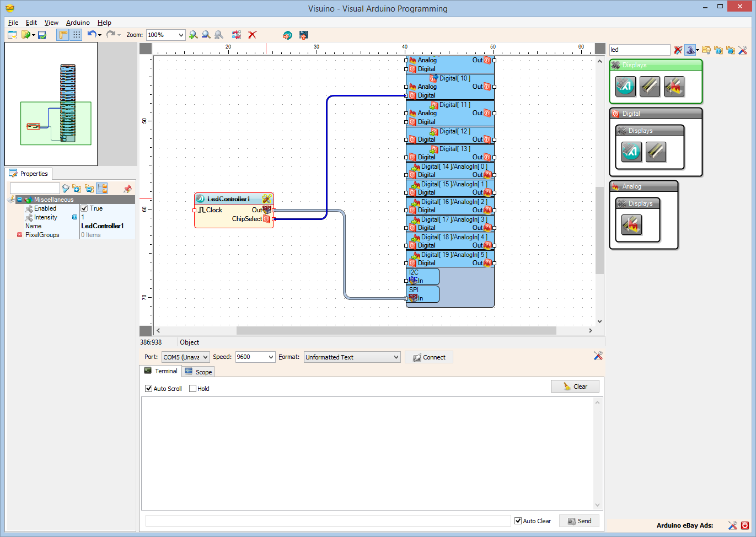The width and height of the screenshot is (756, 537).
Task: Toggle the grid display icon on toolbar
Action: click(76, 35)
